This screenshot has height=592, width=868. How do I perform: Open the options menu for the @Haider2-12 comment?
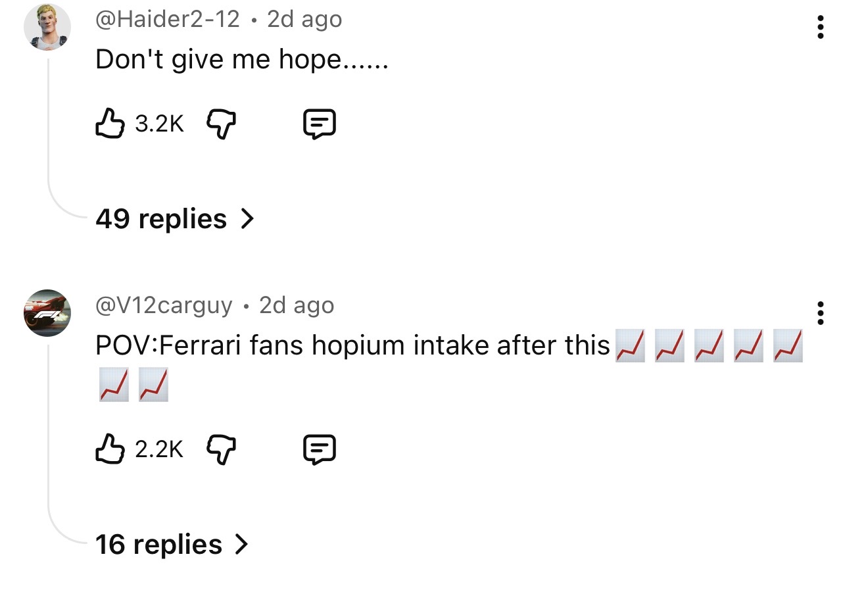tap(820, 27)
